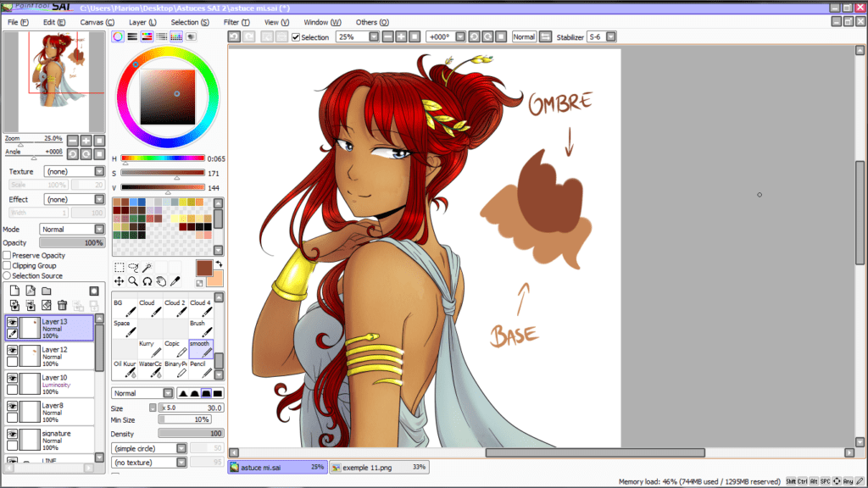This screenshot has height=488, width=868.
Task: Select the Selection Source radio button
Action: (7, 275)
